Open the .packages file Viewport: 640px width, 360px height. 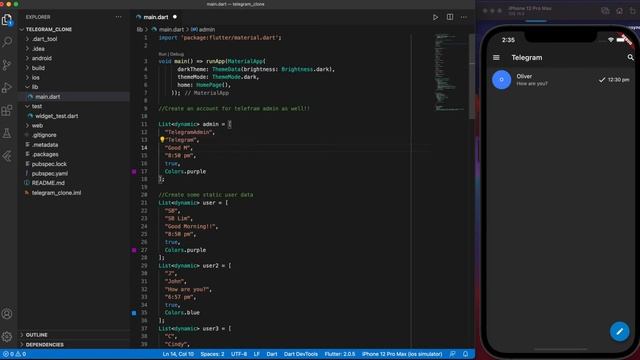45,154
